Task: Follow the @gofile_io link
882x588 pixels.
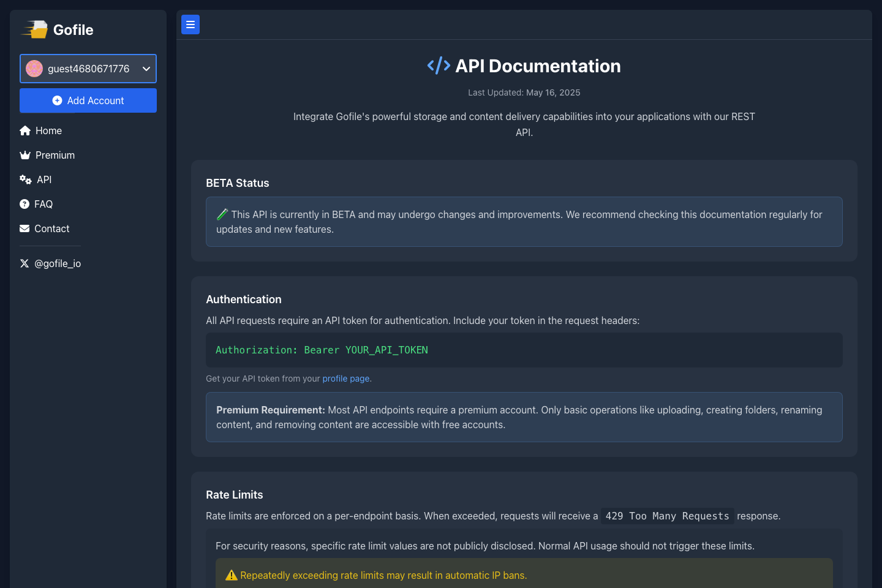Action: pos(58,263)
